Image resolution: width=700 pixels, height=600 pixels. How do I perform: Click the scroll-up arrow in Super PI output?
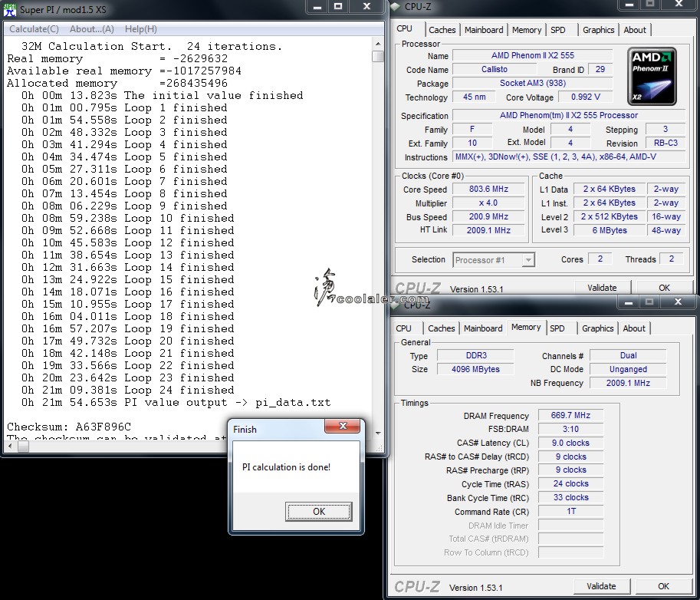click(x=378, y=45)
